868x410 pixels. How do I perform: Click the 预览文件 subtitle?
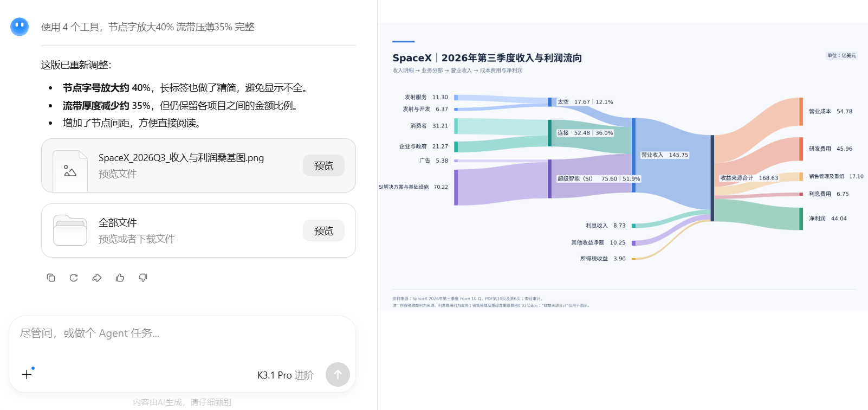coord(118,174)
